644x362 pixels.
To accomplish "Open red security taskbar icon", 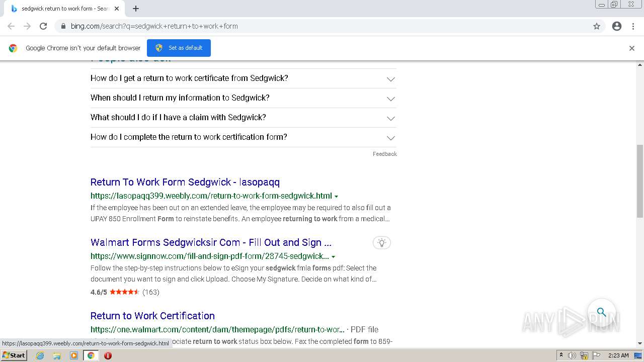I will [x=108, y=355].
